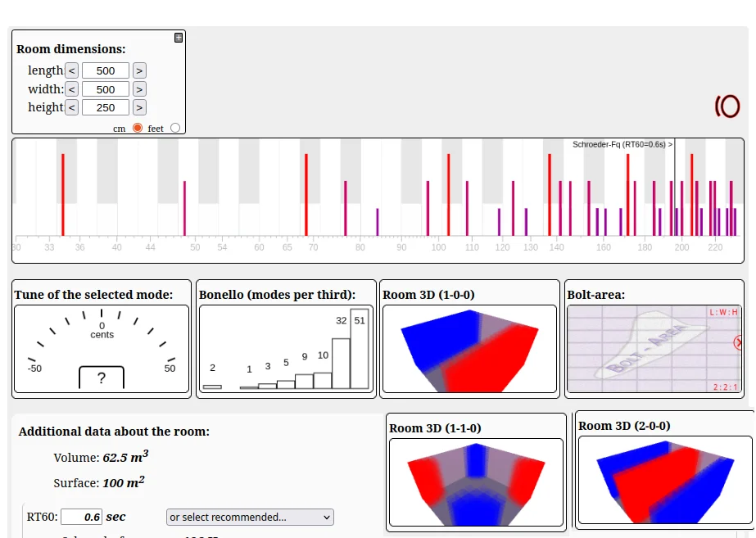The width and height of the screenshot is (756, 538).
Task: Decrease room length with the < button
Action: click(72, 70)
